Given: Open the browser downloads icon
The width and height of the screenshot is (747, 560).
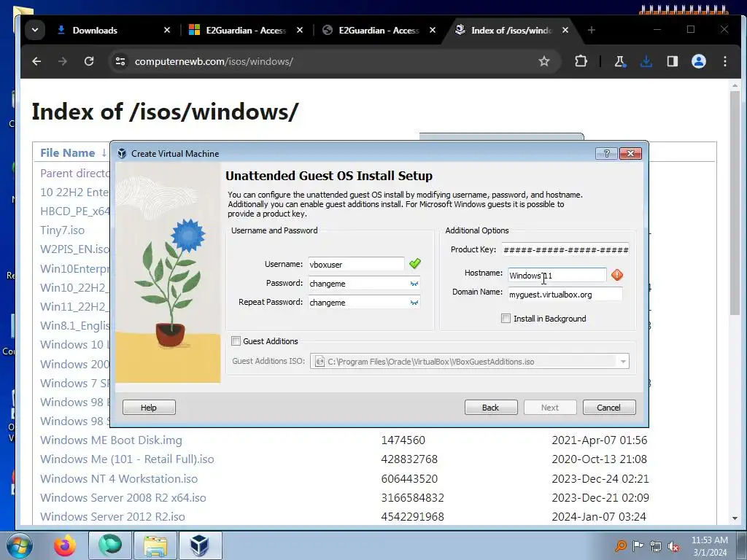Looking at the screenshot, I should point(646,61).
